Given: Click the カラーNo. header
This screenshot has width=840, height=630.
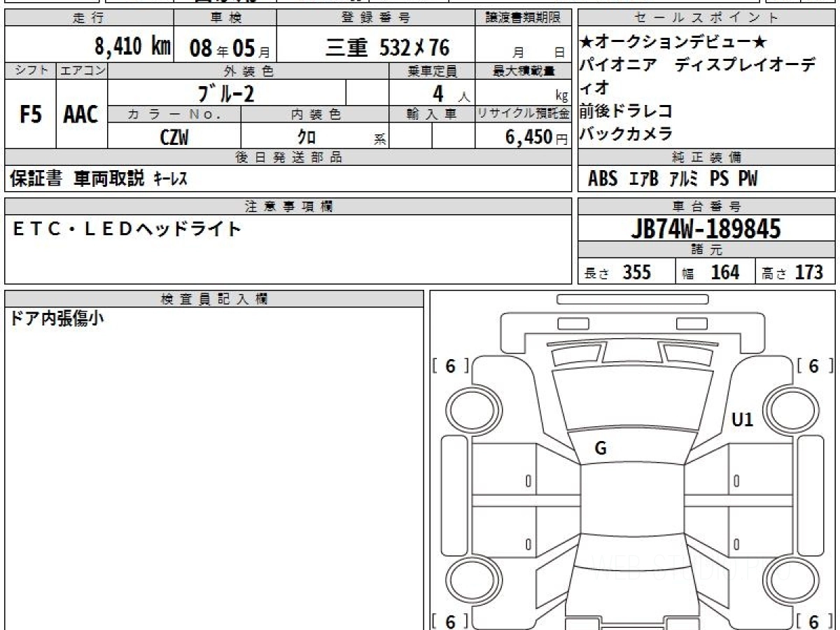Looking at the screenshot, I should [x=175, y=114].
